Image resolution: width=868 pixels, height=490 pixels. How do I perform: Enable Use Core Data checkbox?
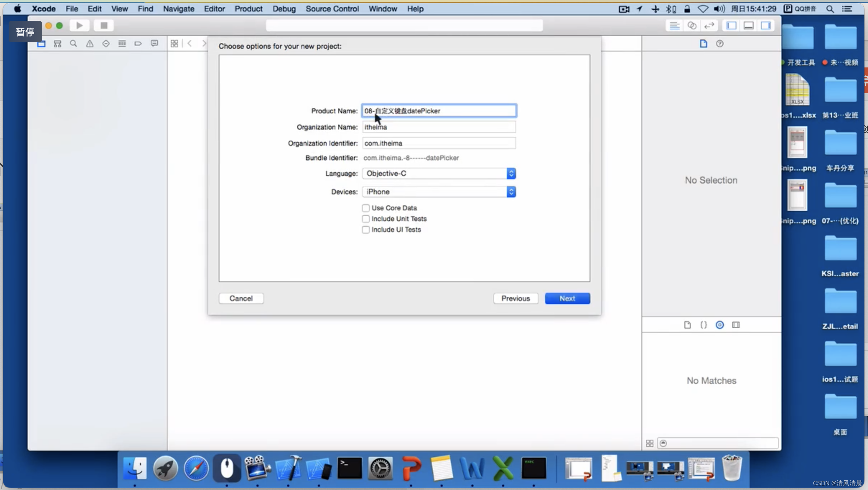click(365, 208)
